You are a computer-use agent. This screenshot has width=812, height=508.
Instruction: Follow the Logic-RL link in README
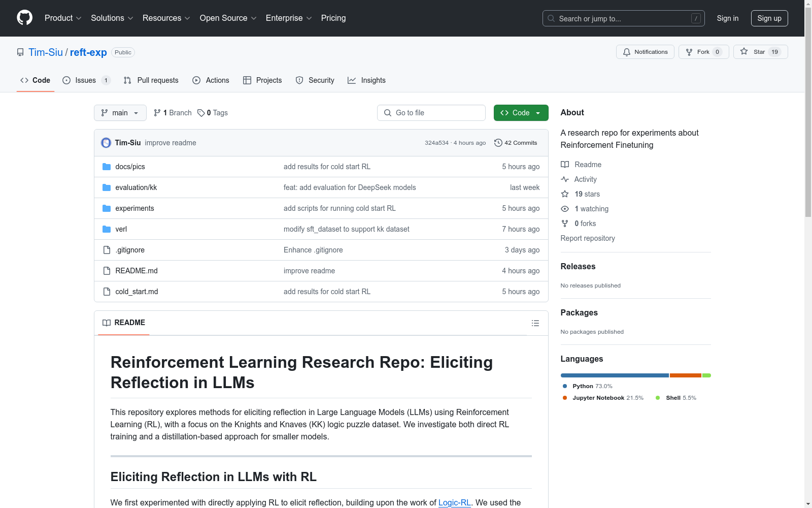455,502
